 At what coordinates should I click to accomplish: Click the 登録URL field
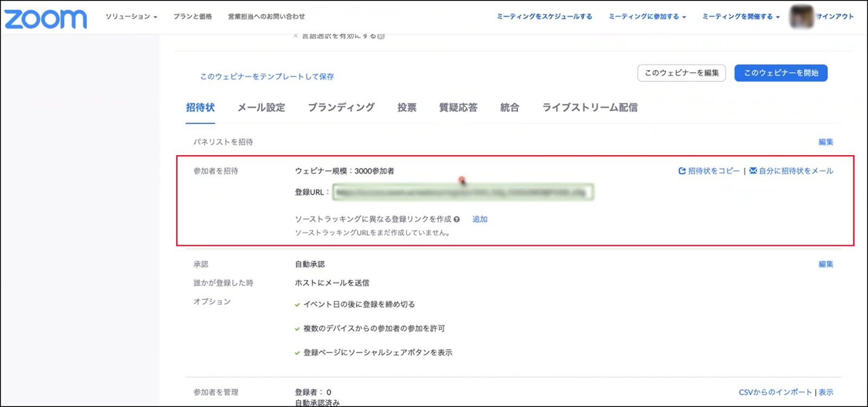coord(463,192)
